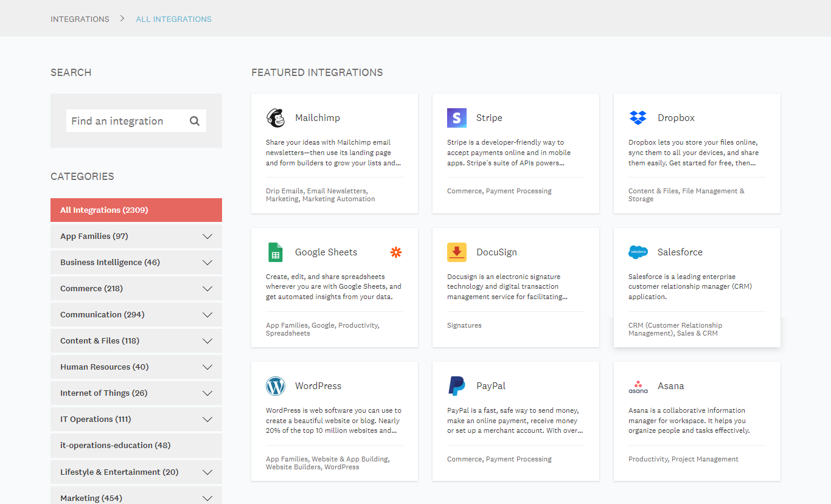Click the WordPress W logo
This screenshot has width=831, height=504.
pos(276,386)
